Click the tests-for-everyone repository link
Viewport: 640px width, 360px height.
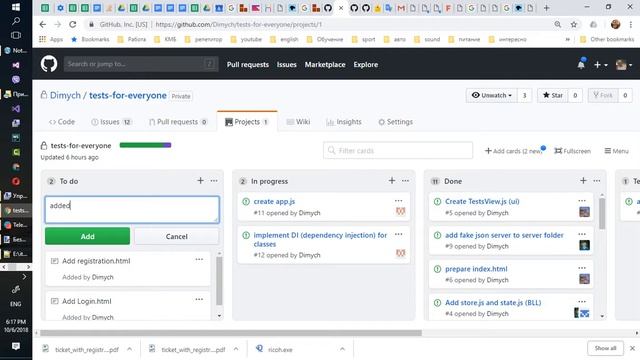coord(128,96)
